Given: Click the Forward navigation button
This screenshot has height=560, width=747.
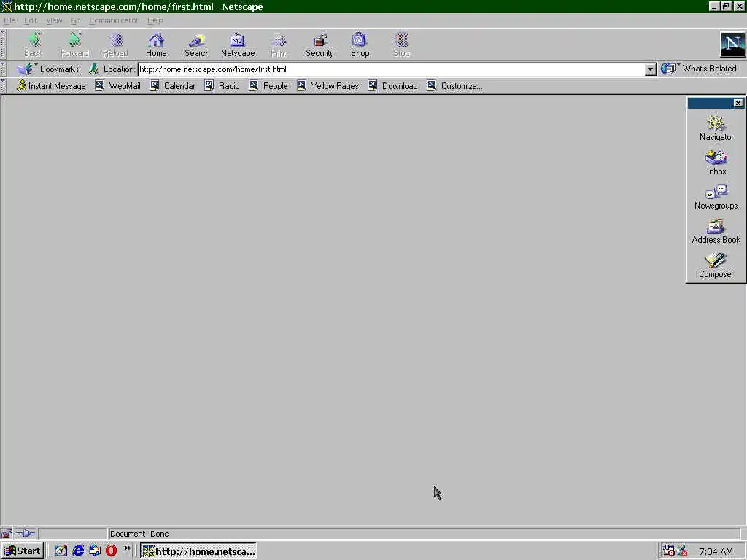Looking at the screenshot, I should click(x=74, y=44).
